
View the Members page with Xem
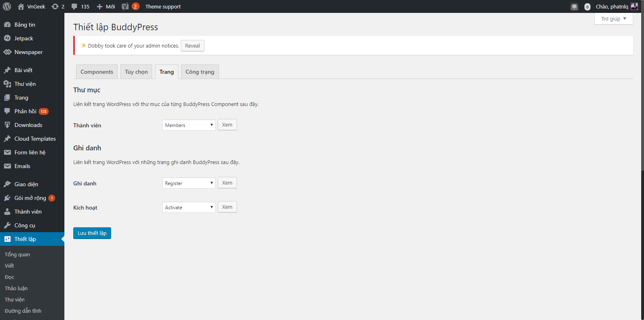point(227,125)
